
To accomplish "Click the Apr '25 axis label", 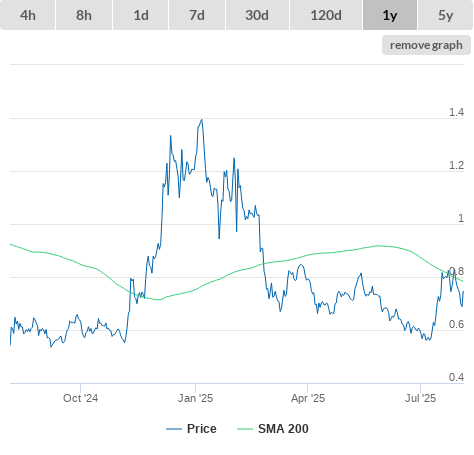I will point(308,398).
